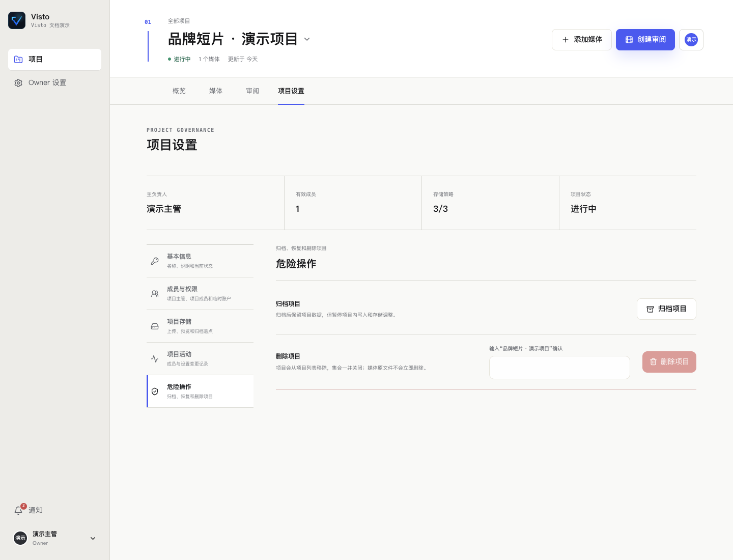Click the 进行中 value under 项目状态
The width and height of the screenshot is (733, 560).
point(583,209)
